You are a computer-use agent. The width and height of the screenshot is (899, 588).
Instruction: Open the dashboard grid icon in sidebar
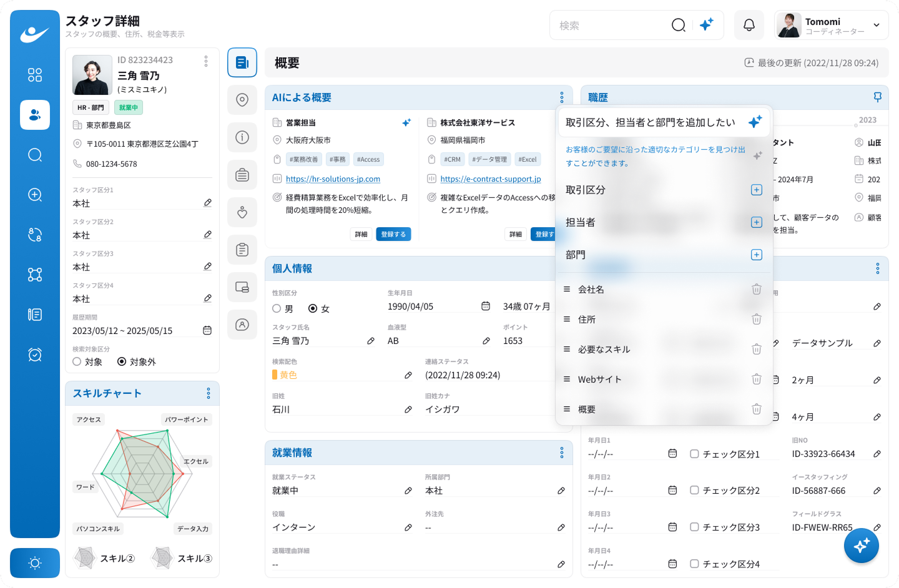35,75
